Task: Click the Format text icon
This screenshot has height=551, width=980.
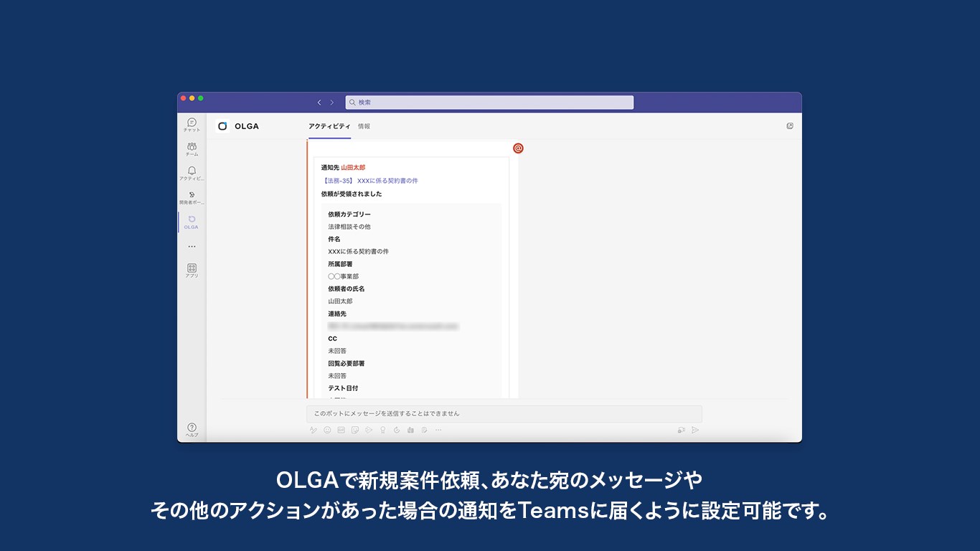Action: coord(313,430)
